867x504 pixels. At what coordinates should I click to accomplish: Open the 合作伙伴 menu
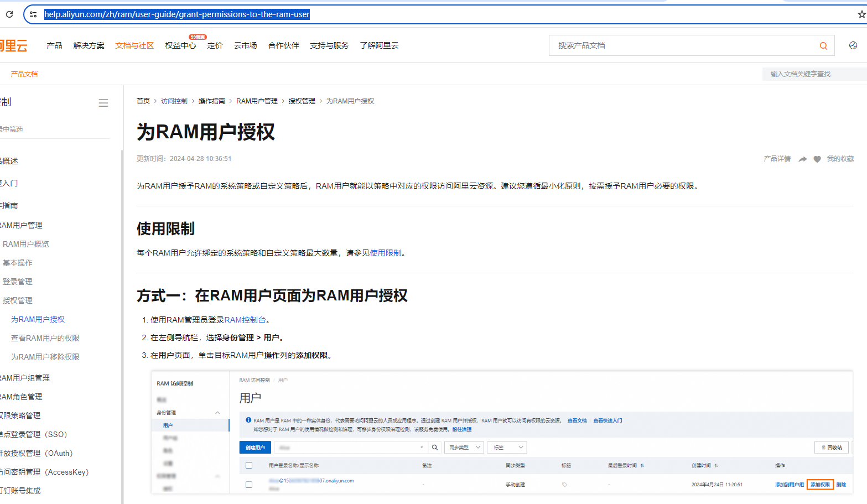point(283,45)
